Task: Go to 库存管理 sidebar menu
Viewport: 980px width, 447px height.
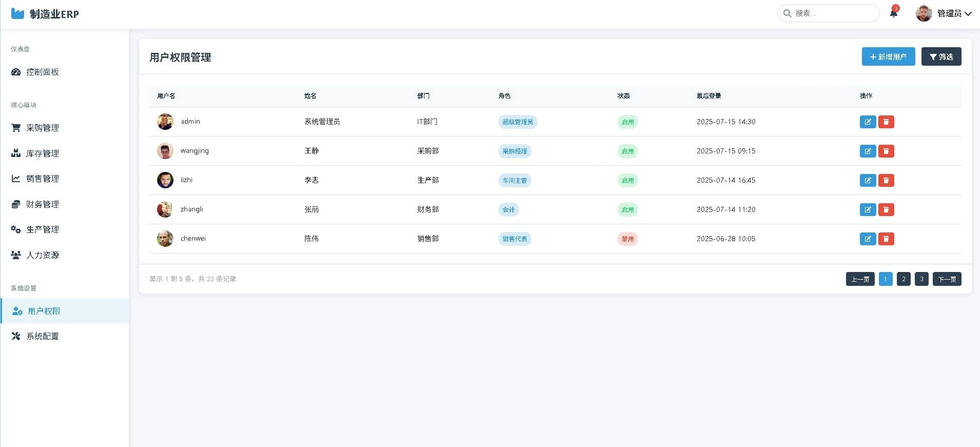Action: pyautogui.click(x=43, y=153)
